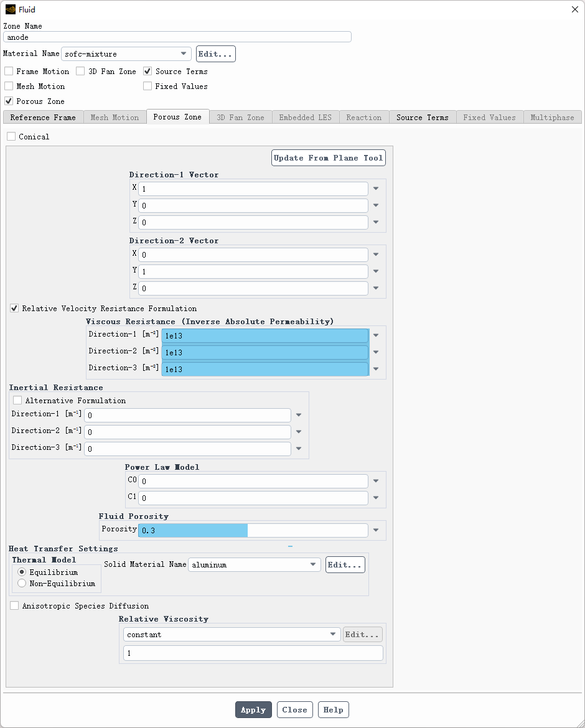585x728 pixels.
Task: Click the Relative Viscosity value field
Action: point(253,653)
